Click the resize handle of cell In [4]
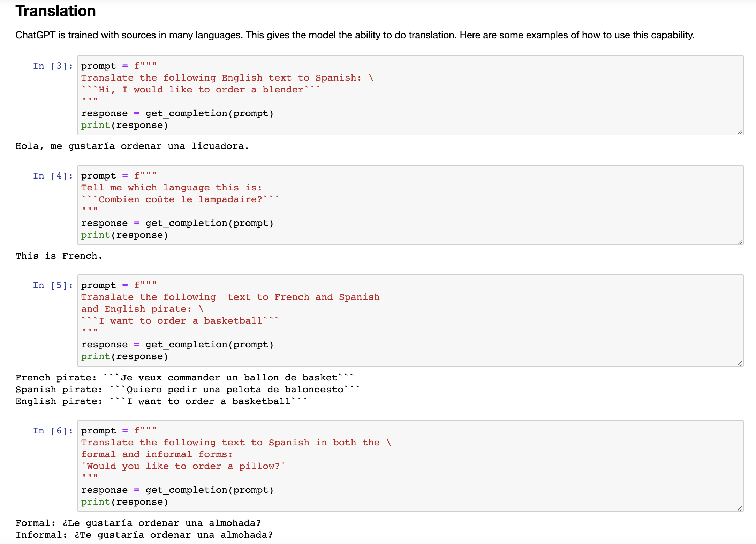Screen dimensions: 756x544 coord(740,241)
